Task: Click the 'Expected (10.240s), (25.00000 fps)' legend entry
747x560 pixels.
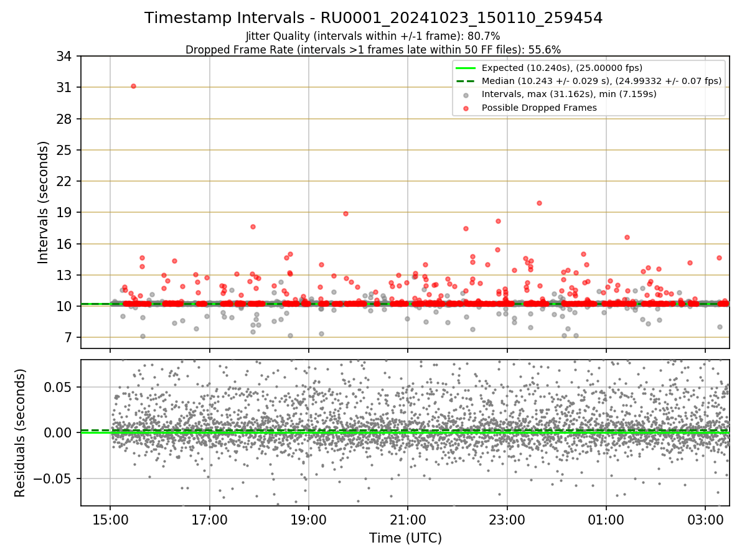Action: tap(562, 68)
